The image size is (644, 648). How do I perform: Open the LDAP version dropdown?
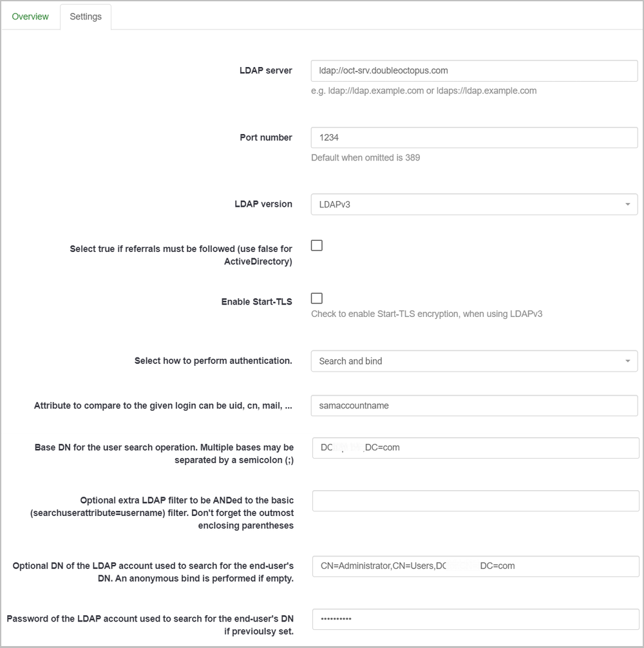(x=474, y=204)
